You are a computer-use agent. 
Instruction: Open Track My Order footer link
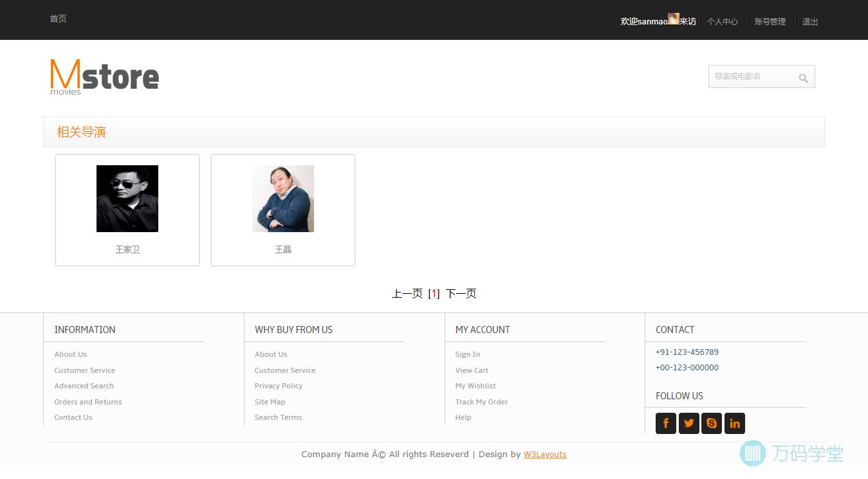[482, 402]
